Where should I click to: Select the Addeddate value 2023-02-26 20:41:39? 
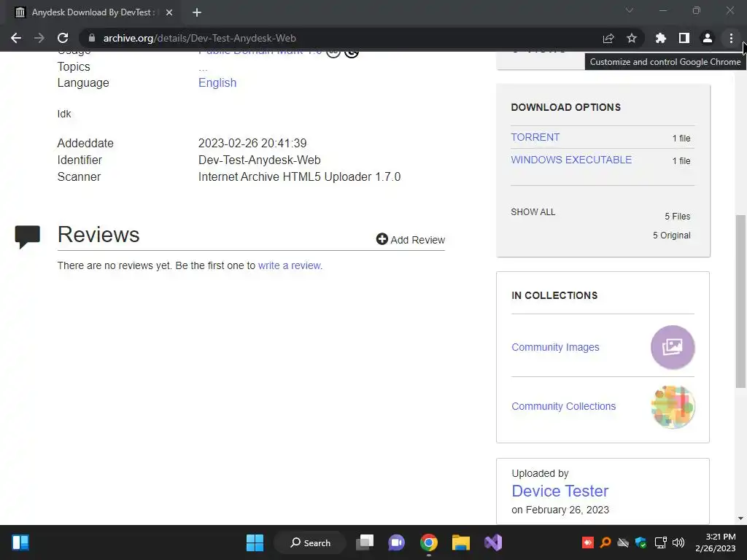pyautogui.click(x=252, y=144)
